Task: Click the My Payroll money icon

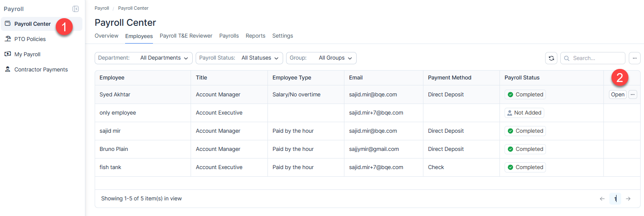Action: pyautogui.click(x=8, y=54)
